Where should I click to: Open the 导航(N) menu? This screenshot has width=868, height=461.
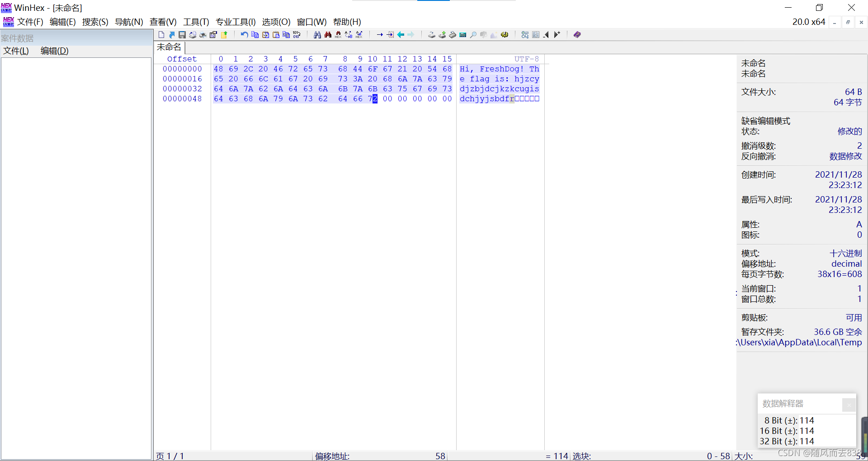click(129, 22)
